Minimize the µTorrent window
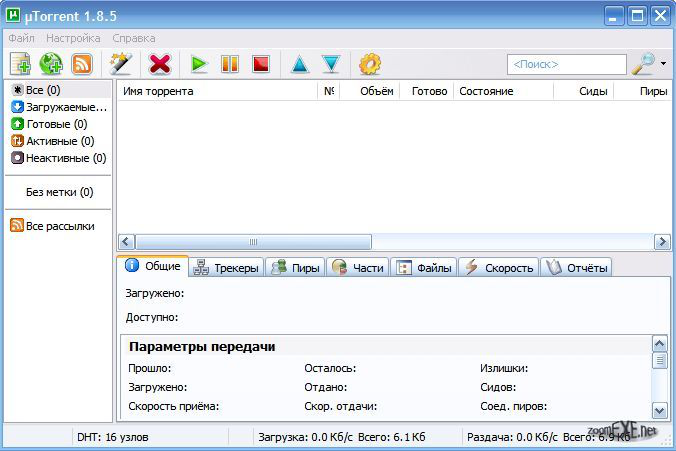This screenshot has width=676, height=451. [x=614, y=16]
